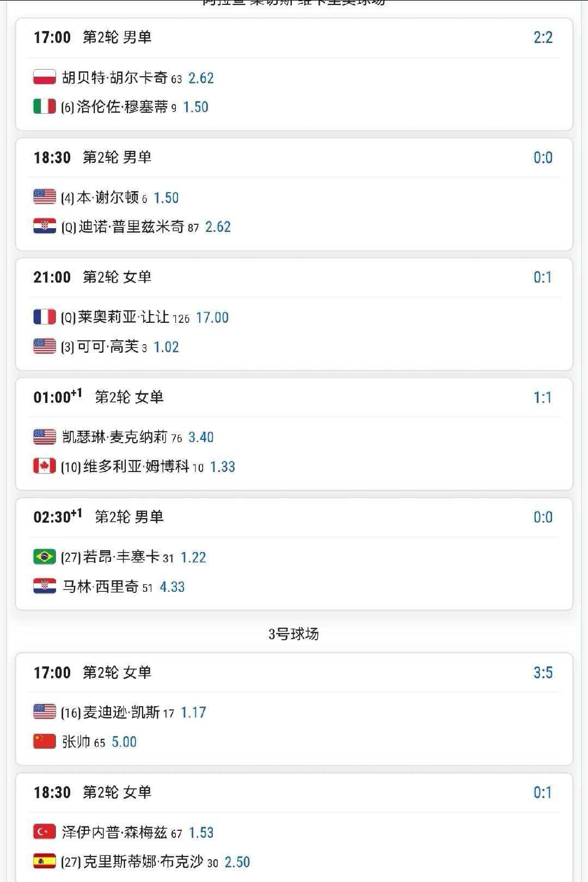This screenshot has height=882, width=588.
Task: Open head-to-head 2:2 in Hurkacz match
Action: click(x=542, y=38)
